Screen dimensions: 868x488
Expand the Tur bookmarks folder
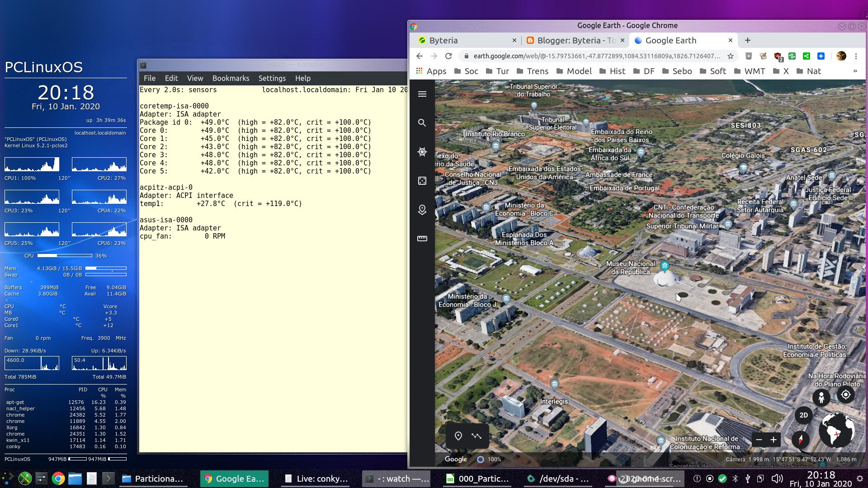tap(497, 71)
